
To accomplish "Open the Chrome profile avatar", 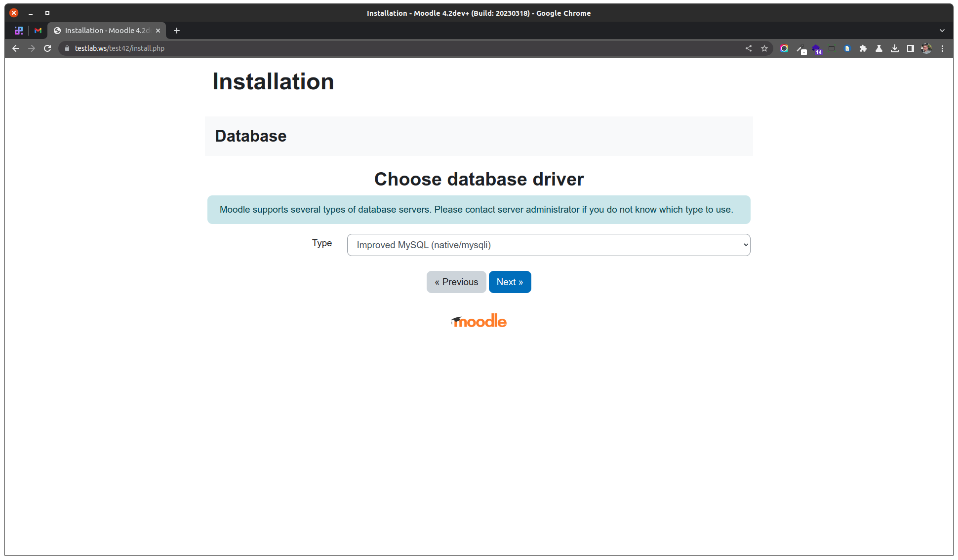I will pos(926,48).
